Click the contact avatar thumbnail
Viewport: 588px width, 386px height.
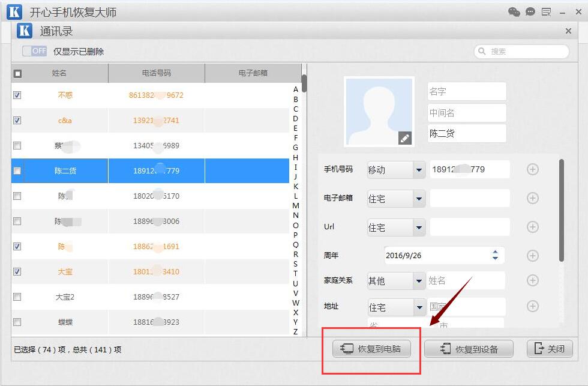tap(379, 112)
